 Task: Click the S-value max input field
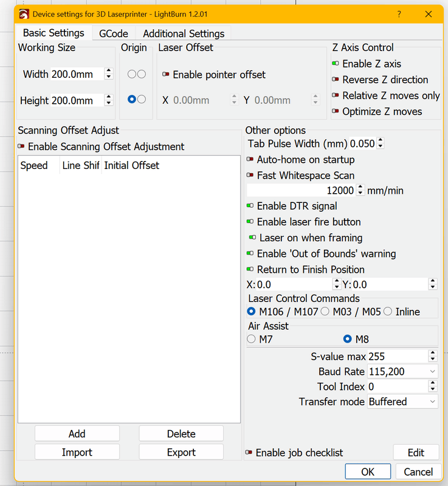pyautogui.click(x=396, y=357)
